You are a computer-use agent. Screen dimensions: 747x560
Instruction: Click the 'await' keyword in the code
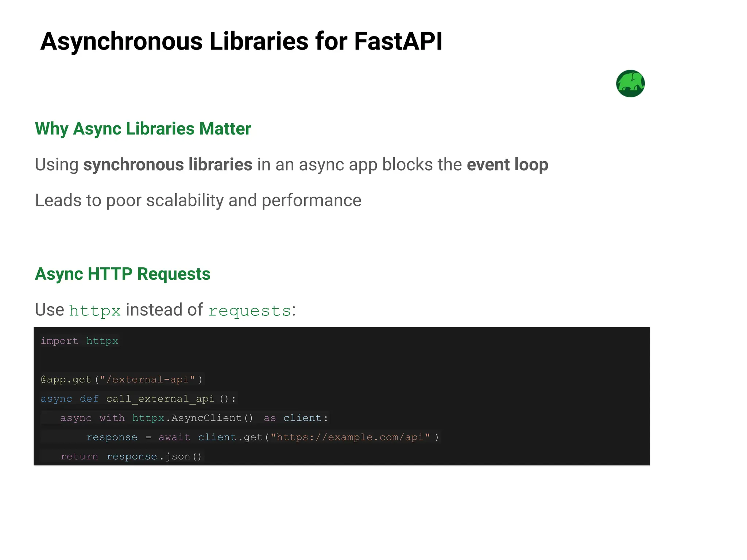click(174, 437)
